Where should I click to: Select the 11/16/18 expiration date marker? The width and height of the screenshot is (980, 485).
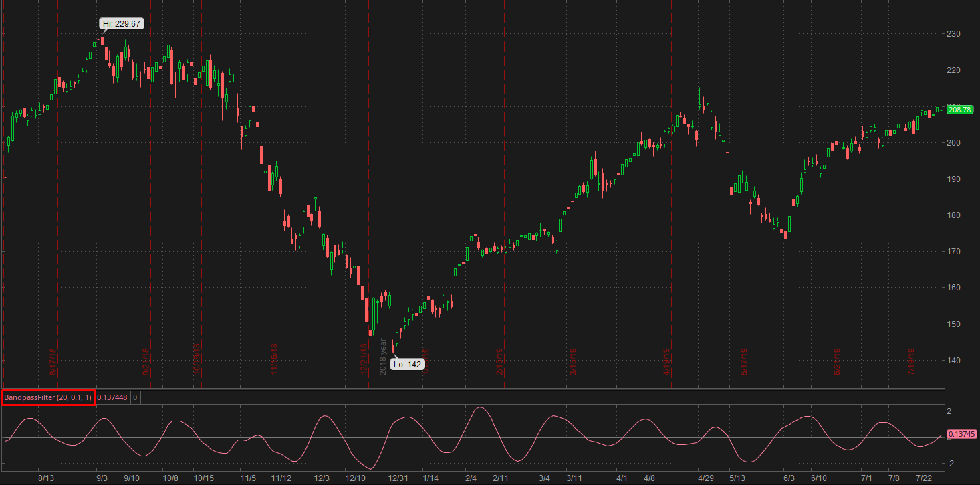(273, 360)
